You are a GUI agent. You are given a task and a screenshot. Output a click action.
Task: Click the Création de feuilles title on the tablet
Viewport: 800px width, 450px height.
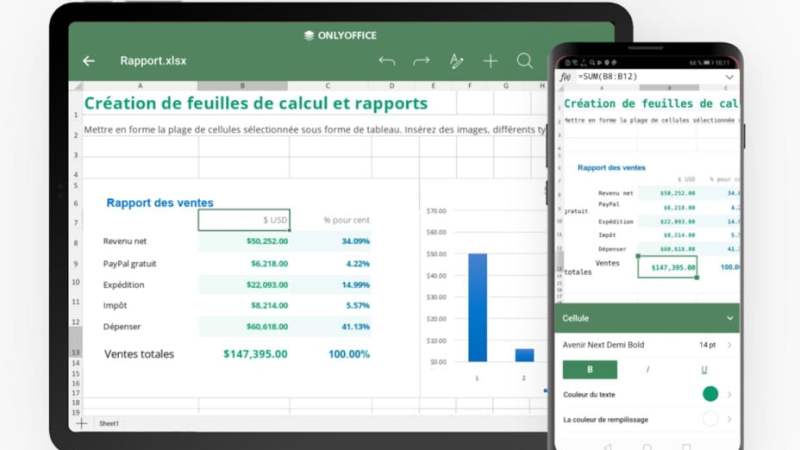(256, 104)
